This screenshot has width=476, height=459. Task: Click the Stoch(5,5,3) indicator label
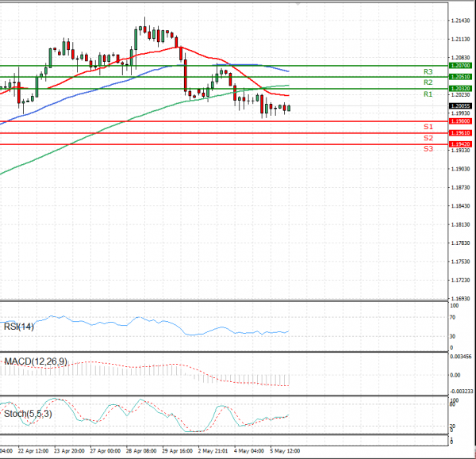click(x=28, y=414)
